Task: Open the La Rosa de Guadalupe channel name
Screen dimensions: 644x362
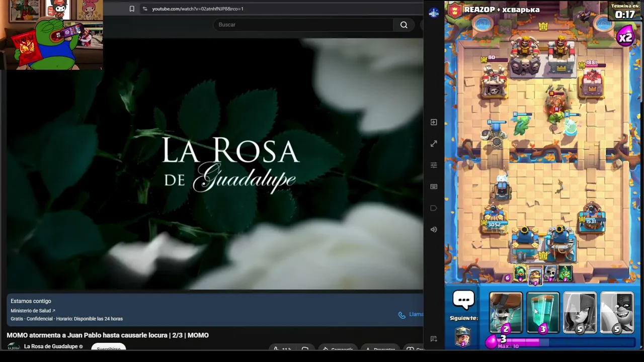Action: tap(51, 346)
